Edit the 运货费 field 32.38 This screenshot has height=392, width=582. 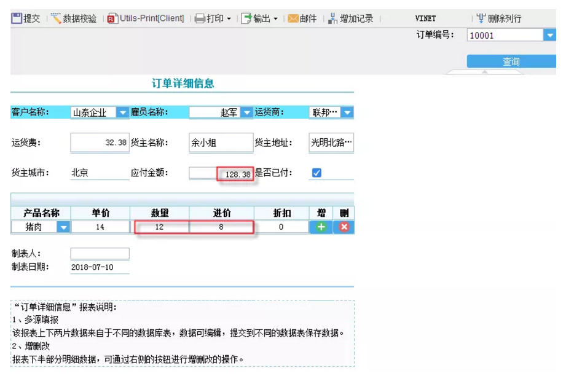100,143
